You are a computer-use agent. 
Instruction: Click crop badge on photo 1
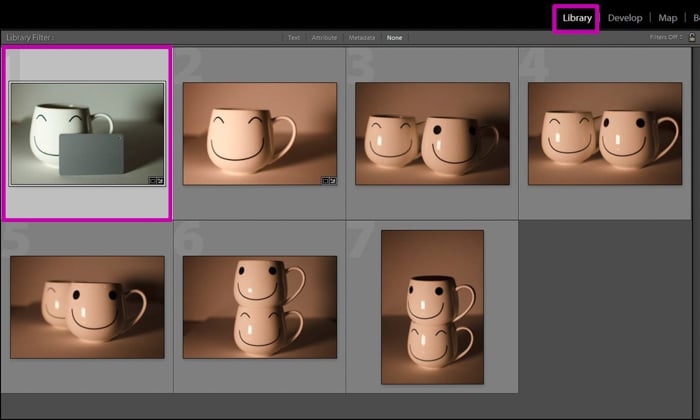click(x=152, y=181)
